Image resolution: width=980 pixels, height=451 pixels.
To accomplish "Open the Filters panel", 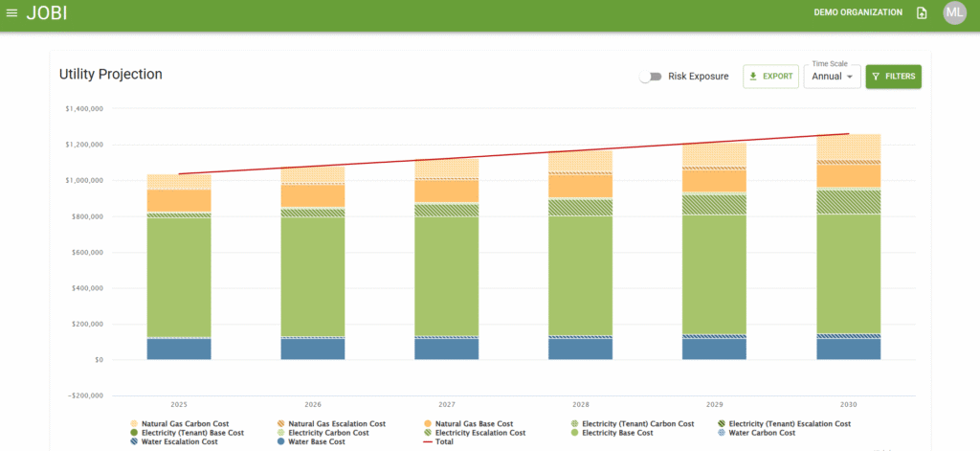I will [x=893, y=77].
